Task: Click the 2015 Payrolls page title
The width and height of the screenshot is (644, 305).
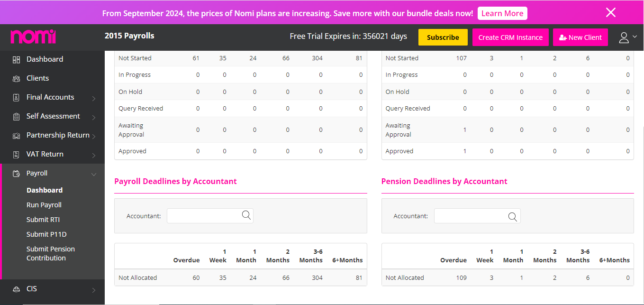Action: [129, 36]
